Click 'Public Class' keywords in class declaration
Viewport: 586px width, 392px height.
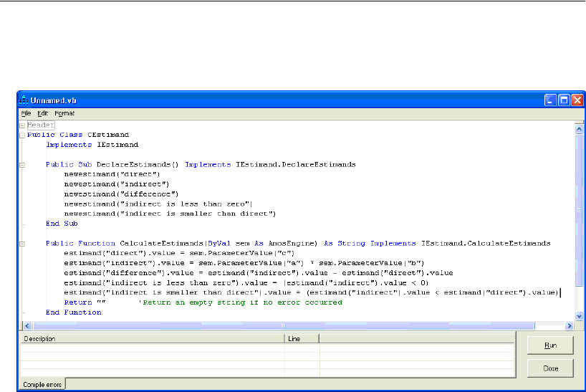coord(54,135)
